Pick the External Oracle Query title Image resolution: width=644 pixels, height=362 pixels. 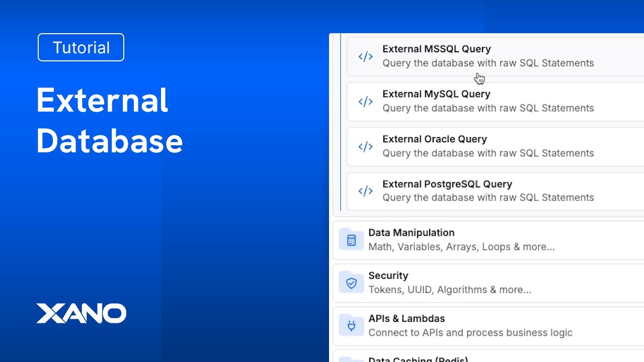[x=434, y=139]
